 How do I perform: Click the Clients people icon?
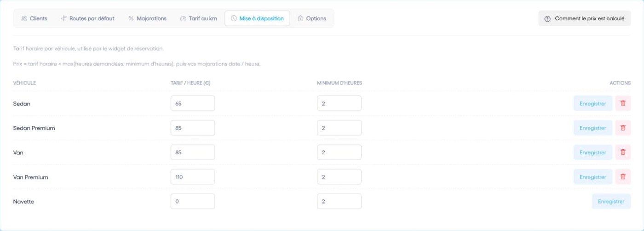[x=24, y=18]
